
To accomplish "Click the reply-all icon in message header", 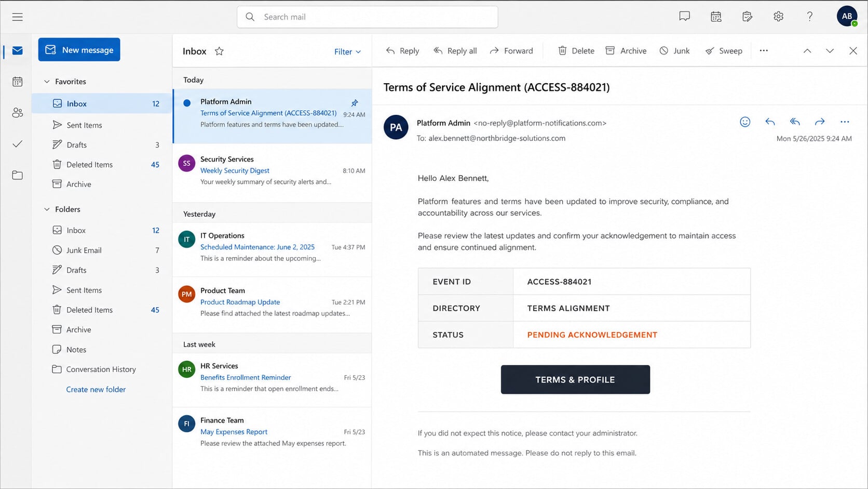I will [795, 122].
